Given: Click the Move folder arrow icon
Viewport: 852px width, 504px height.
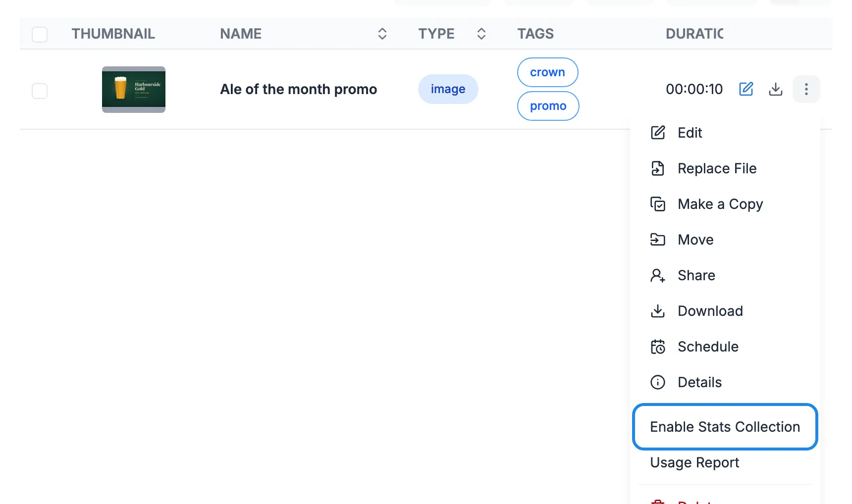Looking at the screenshot, I should pos(658,240).
